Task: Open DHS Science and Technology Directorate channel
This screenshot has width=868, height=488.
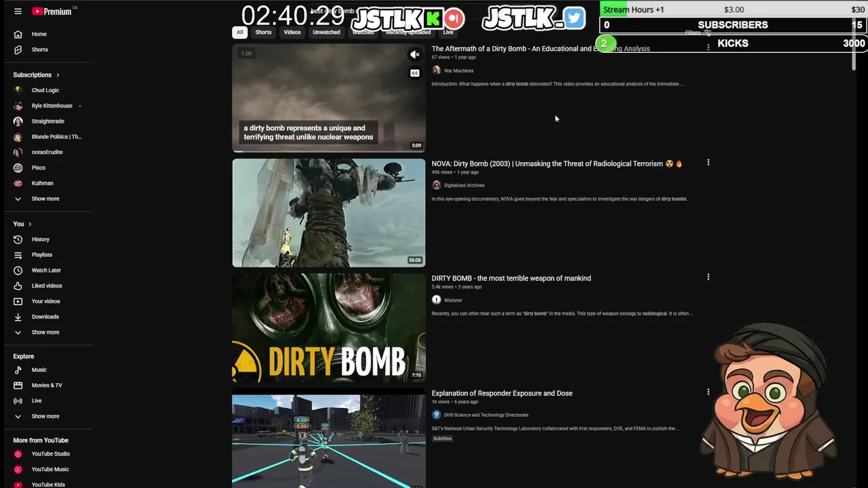Action: coord(486,415)
